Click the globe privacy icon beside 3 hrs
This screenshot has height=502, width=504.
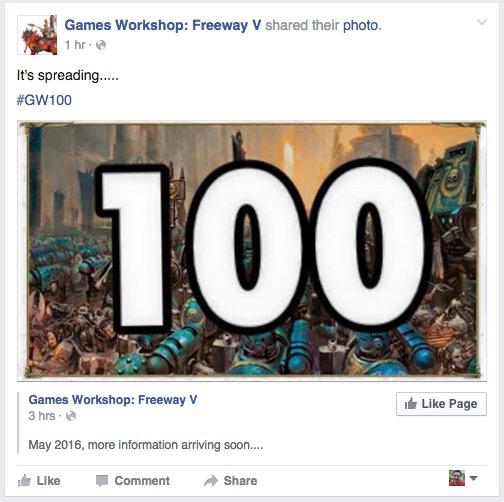click(x=71, y=416)
